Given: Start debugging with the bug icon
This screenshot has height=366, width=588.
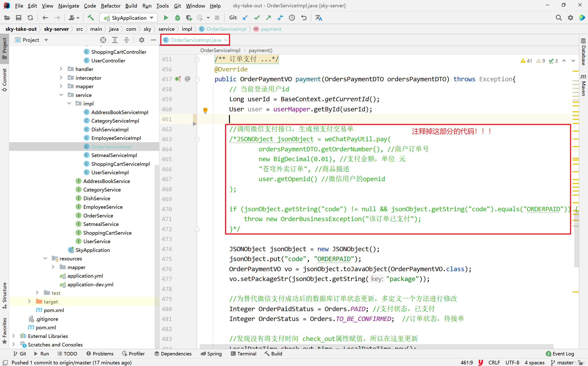Looking at the screenshot, I should 178,18.
